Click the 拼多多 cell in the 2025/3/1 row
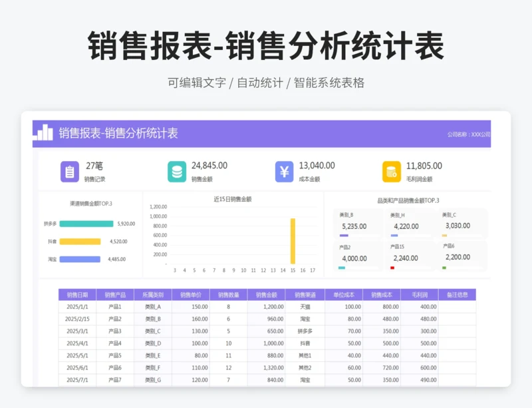Screen dimensions: 532x408 coord(305,331)
